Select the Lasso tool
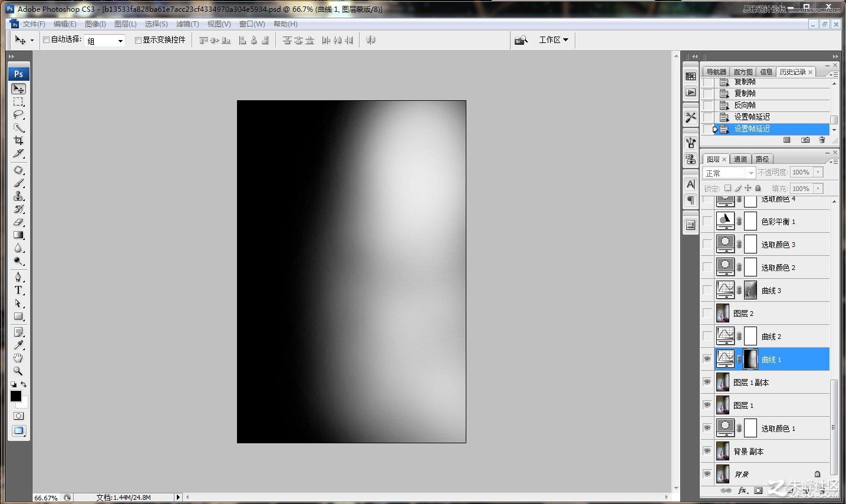 coord(18,115)
